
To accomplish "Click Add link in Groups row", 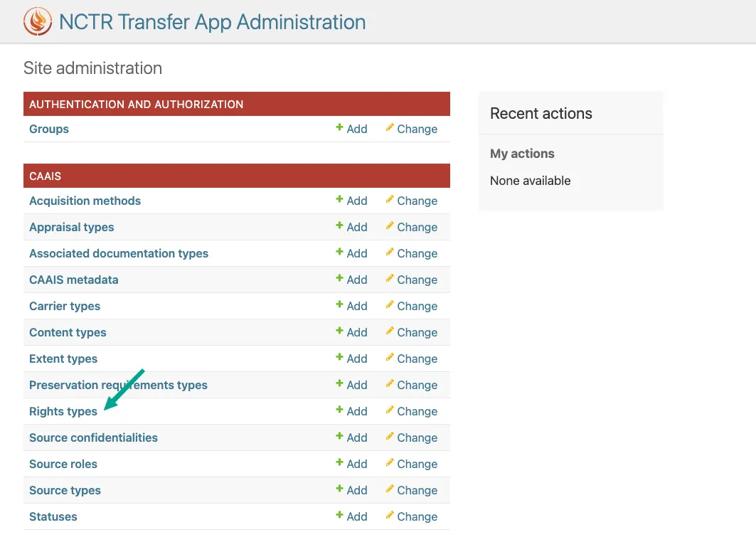I will [x=357, y=129].
